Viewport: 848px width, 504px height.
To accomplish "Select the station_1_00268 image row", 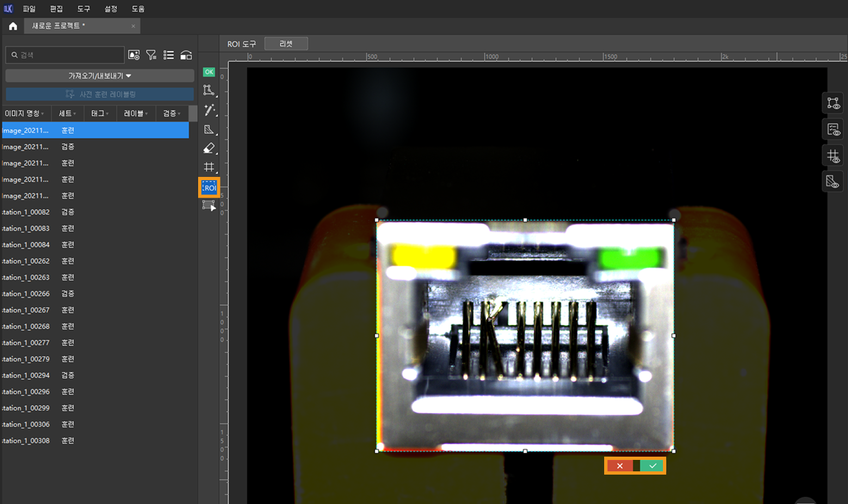I will (95, 326).
